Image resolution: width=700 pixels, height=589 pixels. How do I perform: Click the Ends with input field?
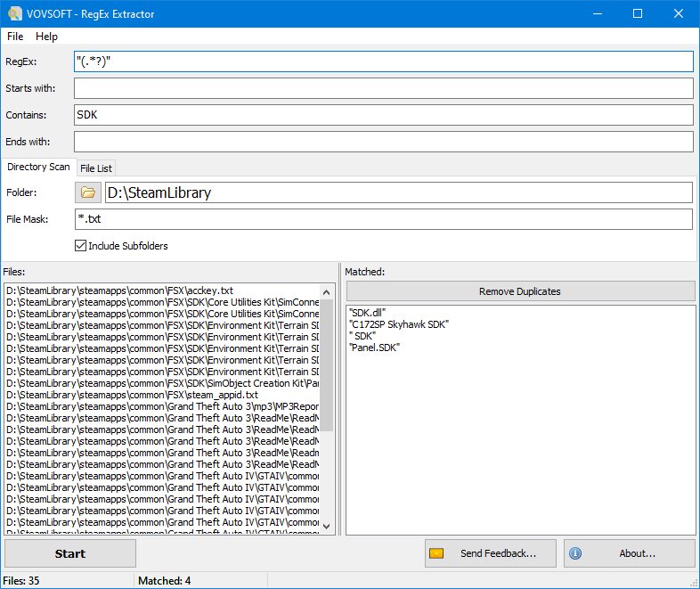(x=383, y=142)
